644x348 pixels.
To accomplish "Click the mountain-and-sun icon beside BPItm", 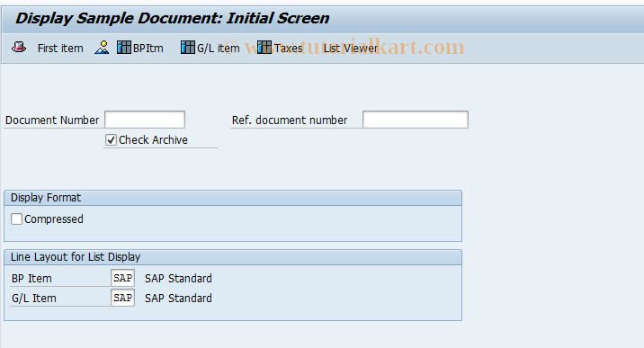I will [102, 47].
